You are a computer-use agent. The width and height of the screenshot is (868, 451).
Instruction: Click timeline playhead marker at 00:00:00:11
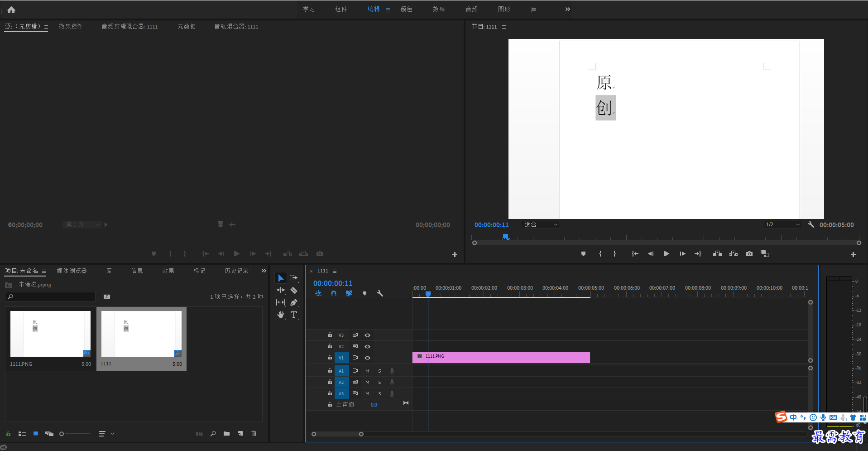point(428,294)
